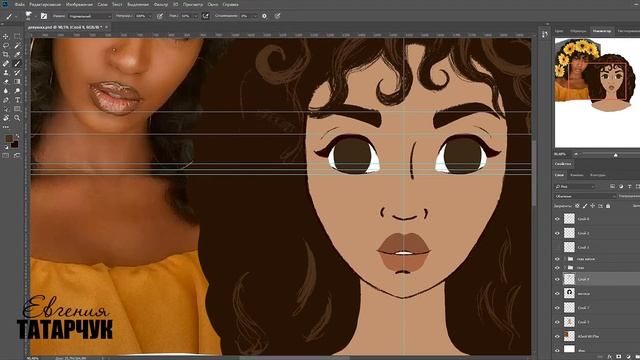Switch to the Образцы tab
640x360 pixels.
(x=578, y=31)
